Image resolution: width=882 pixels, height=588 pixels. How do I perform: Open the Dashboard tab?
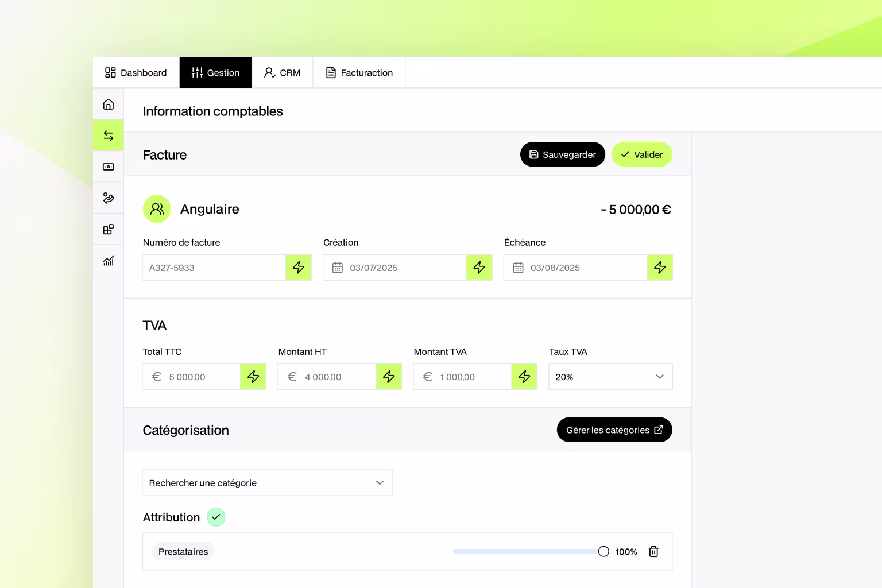[x=136, y=72]
